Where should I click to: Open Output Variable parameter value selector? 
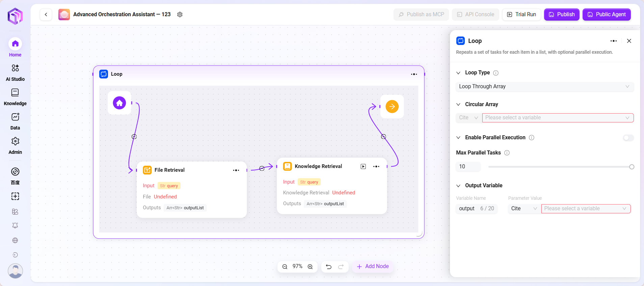[586, 209]
